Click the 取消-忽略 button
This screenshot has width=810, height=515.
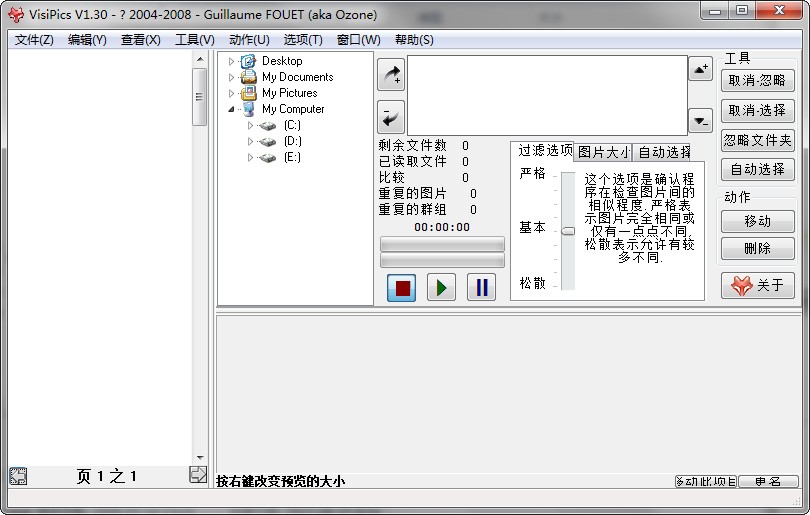coord(757,81)
